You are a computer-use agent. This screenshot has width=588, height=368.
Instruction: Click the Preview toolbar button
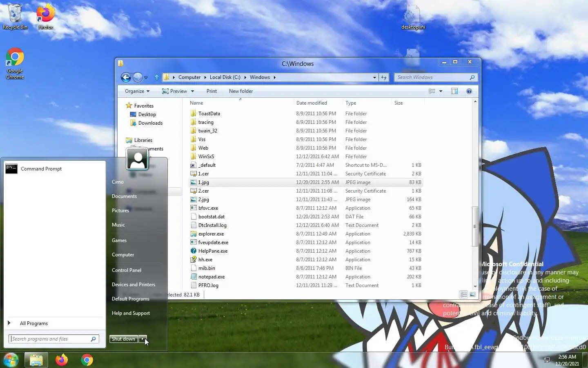click(x=175, y=91)
